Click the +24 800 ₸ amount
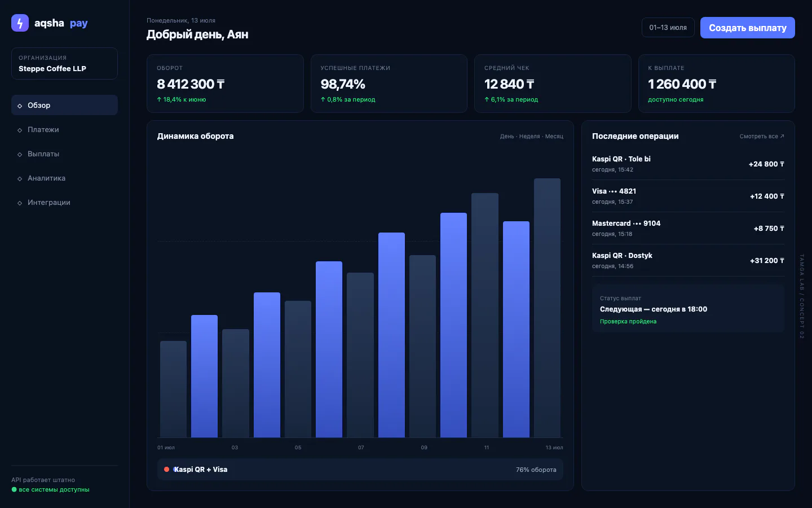812x508 pixels. click(766, 164)
